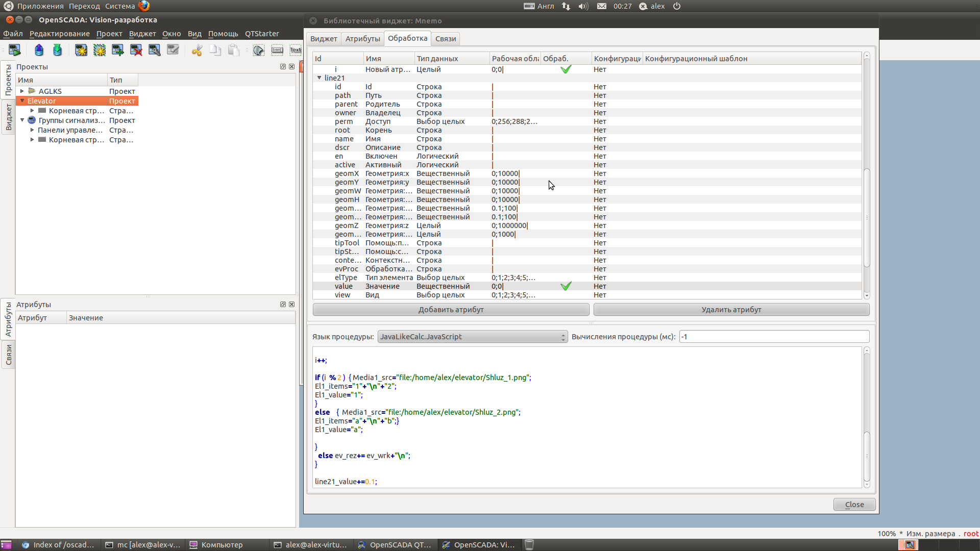Click the Text primitive widget icon

coord(296,49)
